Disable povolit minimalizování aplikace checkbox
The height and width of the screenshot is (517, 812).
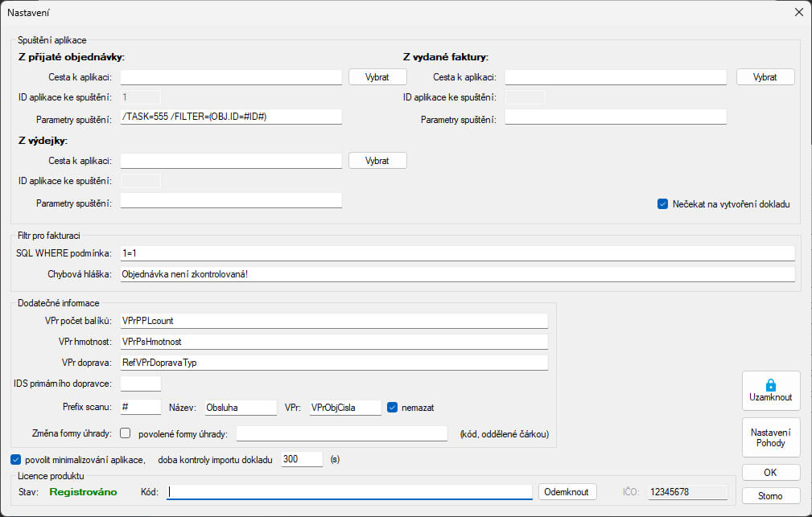pyautogui.click(x=16, y=460)
